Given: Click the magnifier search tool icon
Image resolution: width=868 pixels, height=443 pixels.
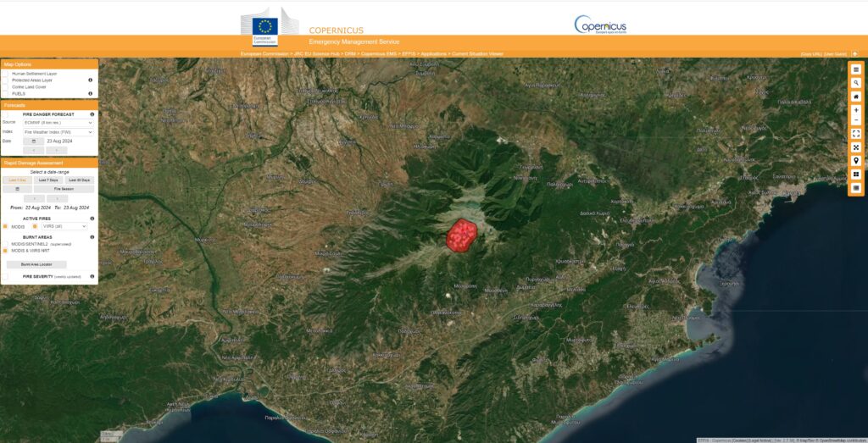Looking at the screenshot, I should coord(855,83).
